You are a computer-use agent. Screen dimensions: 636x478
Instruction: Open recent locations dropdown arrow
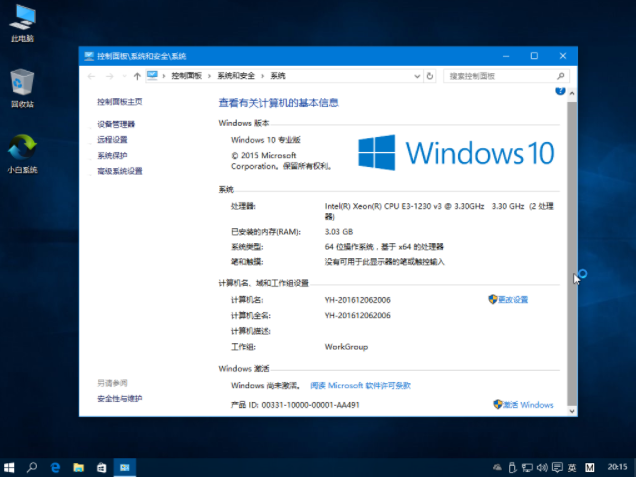[x=124, y=76]
